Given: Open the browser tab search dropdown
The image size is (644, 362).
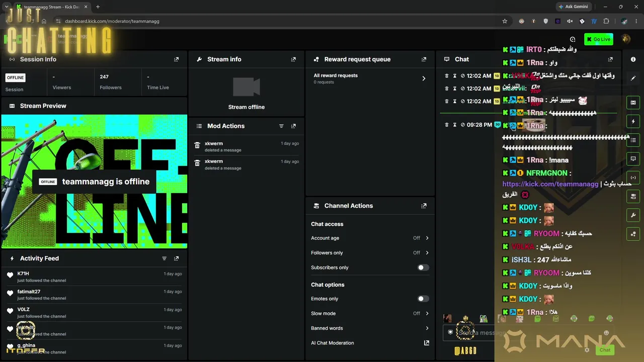Looking at the screenshot, I should tap(6, 7).
